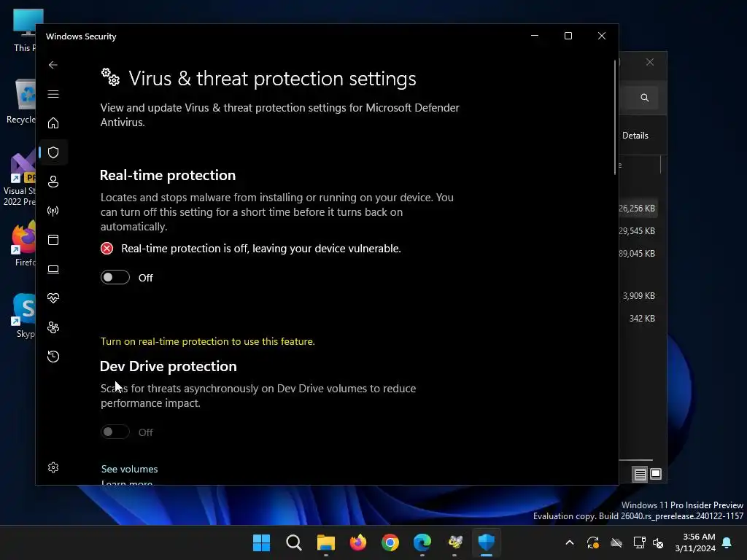Launch Microsoft Edge from taskbar
The height and width of the screenshot is (560, 747).
pyautogui.click(x=422, y=542)
